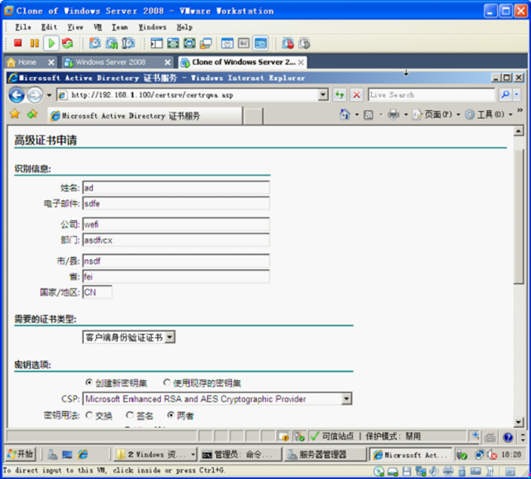
Task: Click the 姓名 input field containing ad
Action: tap(176, 188)
